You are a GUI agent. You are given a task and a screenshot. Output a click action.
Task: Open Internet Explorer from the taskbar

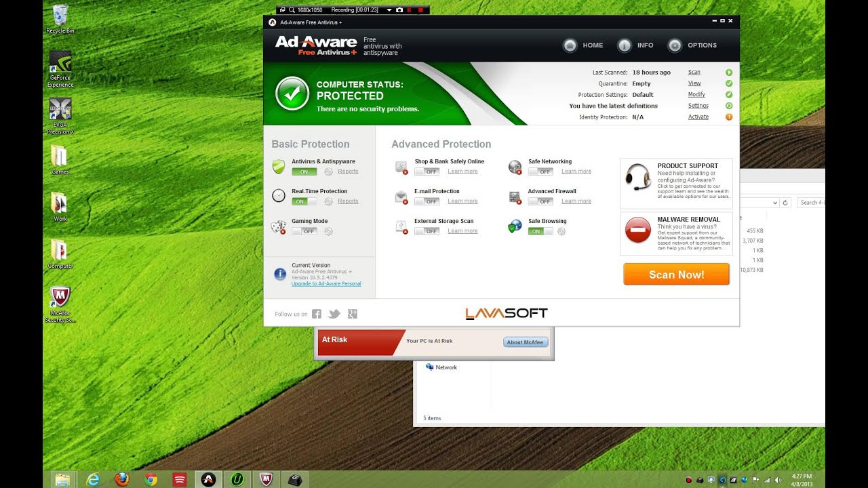(93, 479)
